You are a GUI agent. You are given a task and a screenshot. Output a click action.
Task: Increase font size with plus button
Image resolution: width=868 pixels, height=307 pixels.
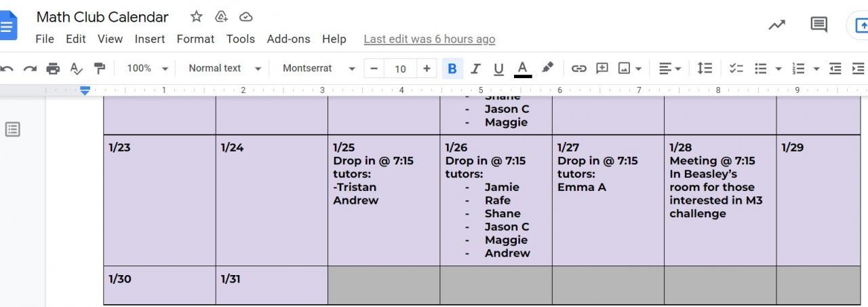click(427, 69)
